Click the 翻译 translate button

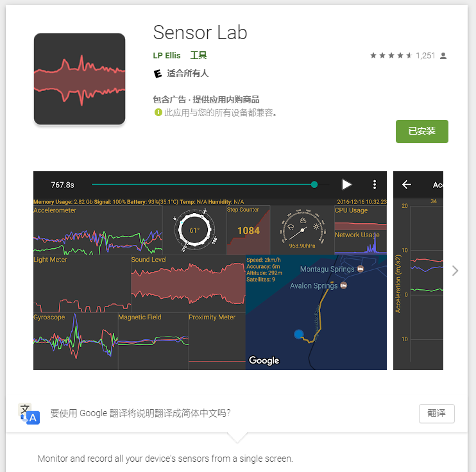tap(436, 413)
